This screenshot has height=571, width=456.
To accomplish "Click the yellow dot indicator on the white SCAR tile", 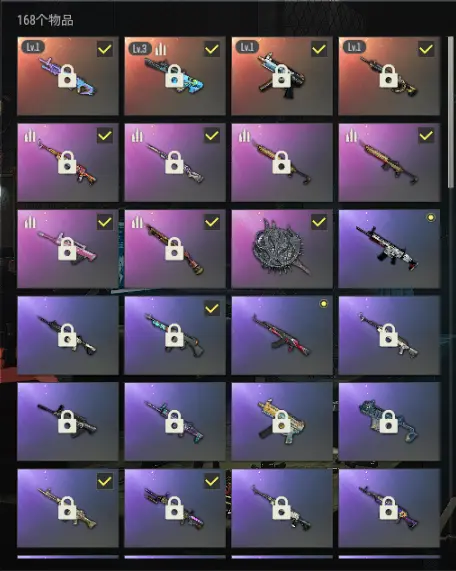I will pos(431,218).
